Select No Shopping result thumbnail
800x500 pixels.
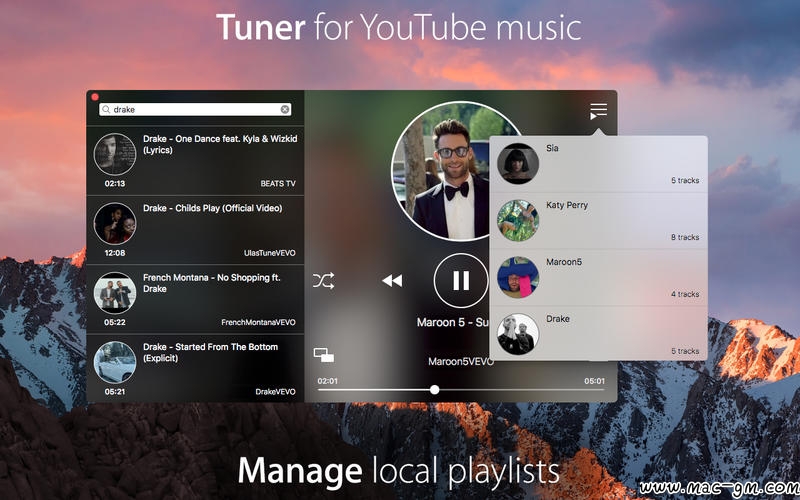coord(115,293)
